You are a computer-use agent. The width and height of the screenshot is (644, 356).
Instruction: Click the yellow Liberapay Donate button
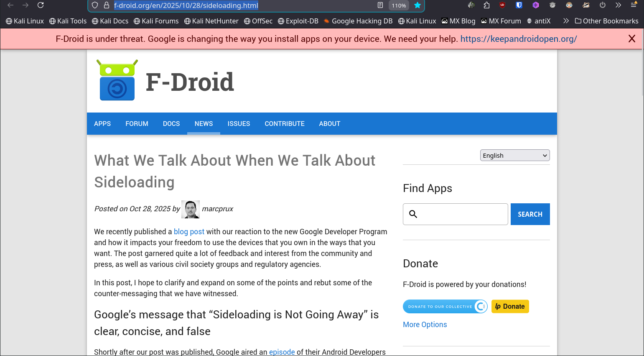(510, 307)
